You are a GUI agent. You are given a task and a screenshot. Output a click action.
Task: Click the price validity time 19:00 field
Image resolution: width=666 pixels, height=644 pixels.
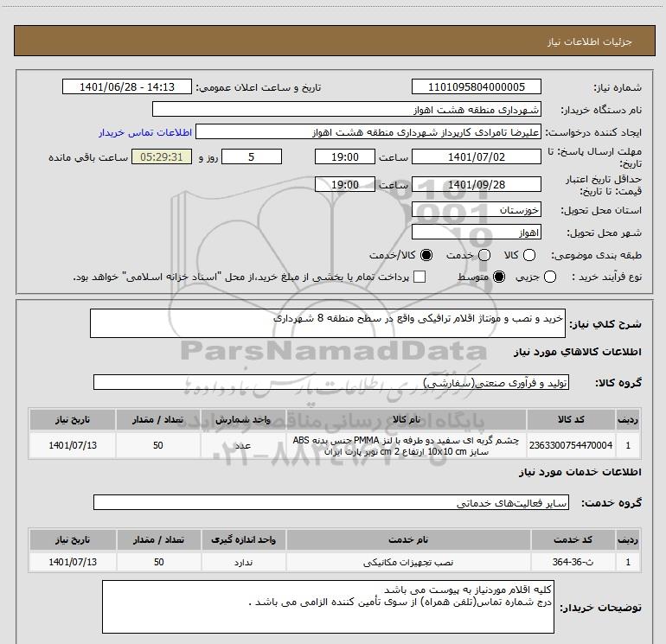pos(345,184)
